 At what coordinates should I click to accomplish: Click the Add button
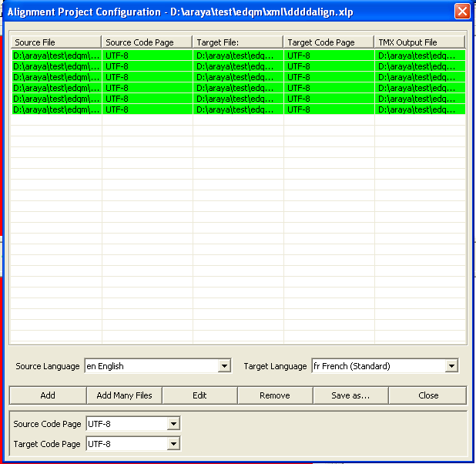(48, 395)
